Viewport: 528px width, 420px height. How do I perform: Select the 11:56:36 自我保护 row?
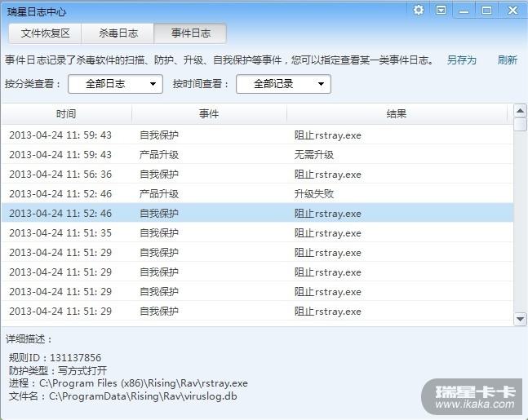click(257, 174)
